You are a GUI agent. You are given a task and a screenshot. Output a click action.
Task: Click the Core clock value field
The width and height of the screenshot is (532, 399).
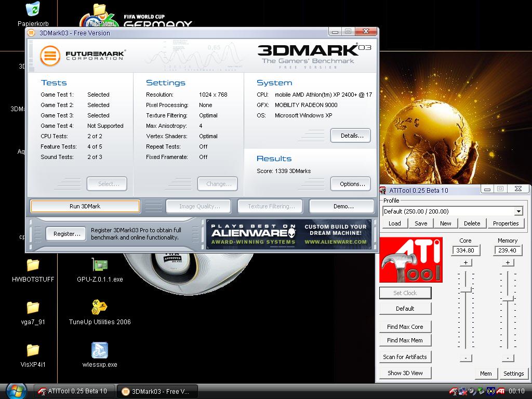click(x=465, y=250)
